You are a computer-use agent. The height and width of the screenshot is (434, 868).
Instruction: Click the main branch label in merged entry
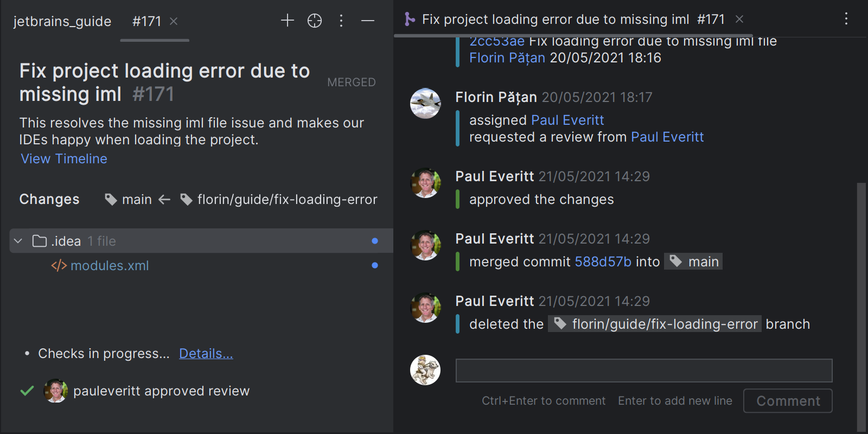pos(694,262)
